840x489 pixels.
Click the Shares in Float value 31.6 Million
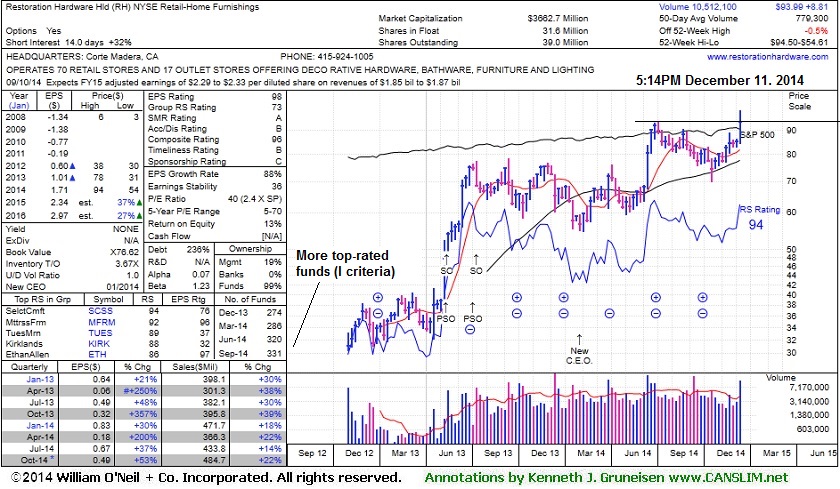[565, 31]
